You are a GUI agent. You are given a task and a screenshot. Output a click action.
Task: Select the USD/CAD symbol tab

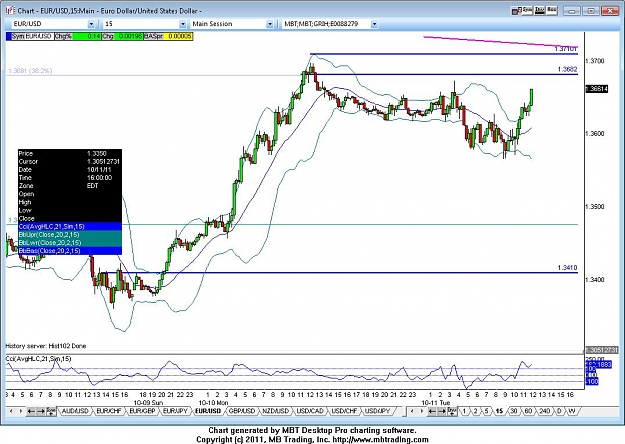(x=310, y=411)
